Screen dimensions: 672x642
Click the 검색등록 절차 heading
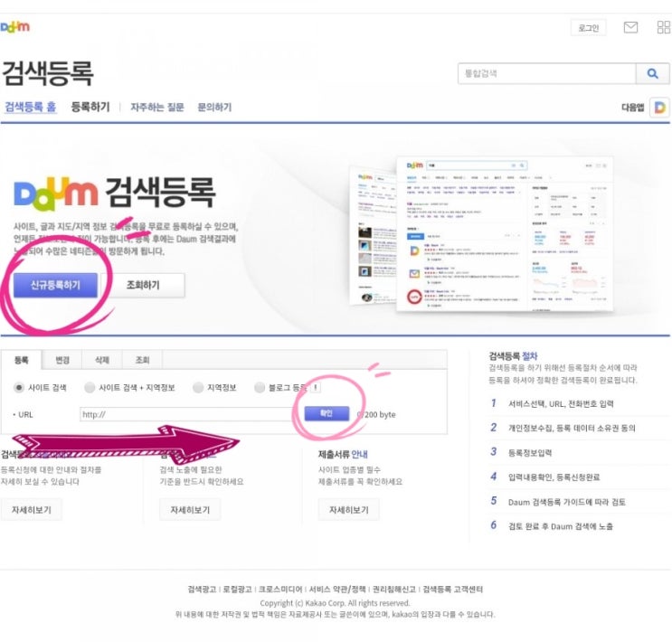(513, 356)
